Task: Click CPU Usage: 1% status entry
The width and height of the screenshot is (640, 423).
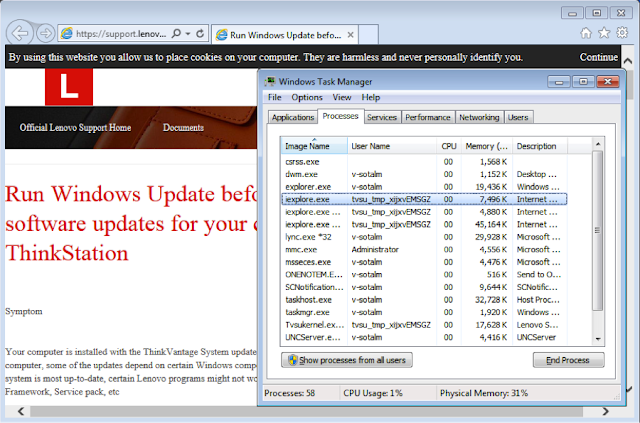Action: 373,393
